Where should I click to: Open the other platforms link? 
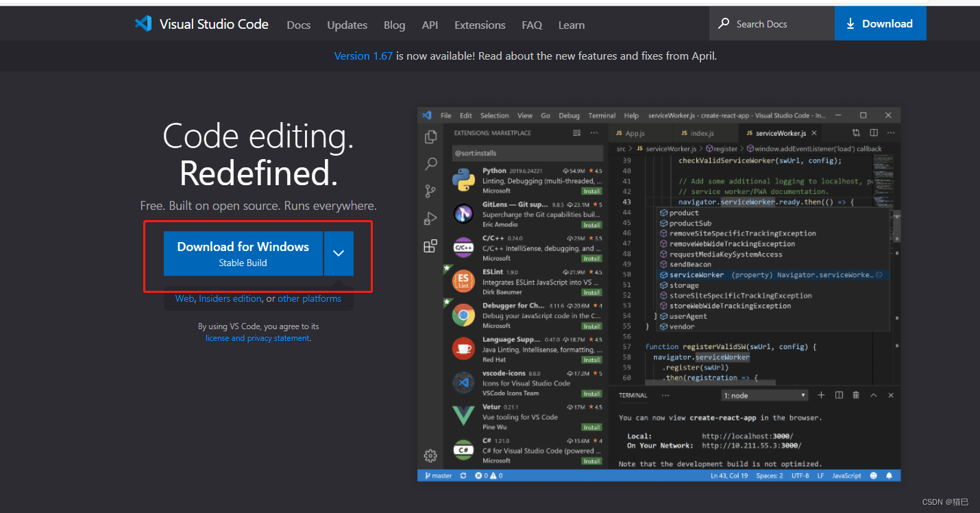[x=309, y=298]
